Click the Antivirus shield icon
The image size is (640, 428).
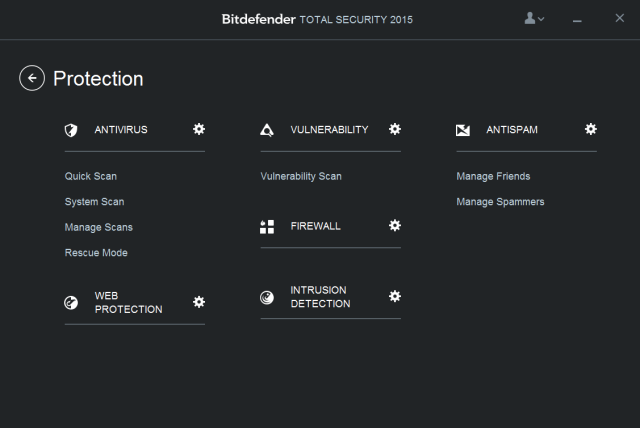pos(71,130)
